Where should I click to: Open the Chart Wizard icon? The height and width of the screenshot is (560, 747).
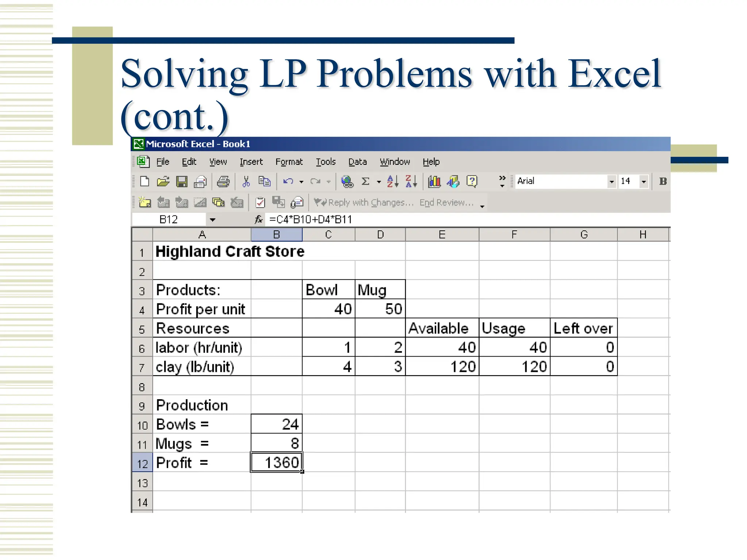[x=434, y=181]
